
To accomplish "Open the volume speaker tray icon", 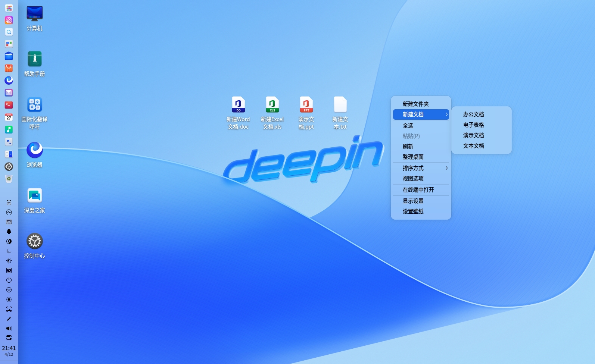I will pos(9,329).
